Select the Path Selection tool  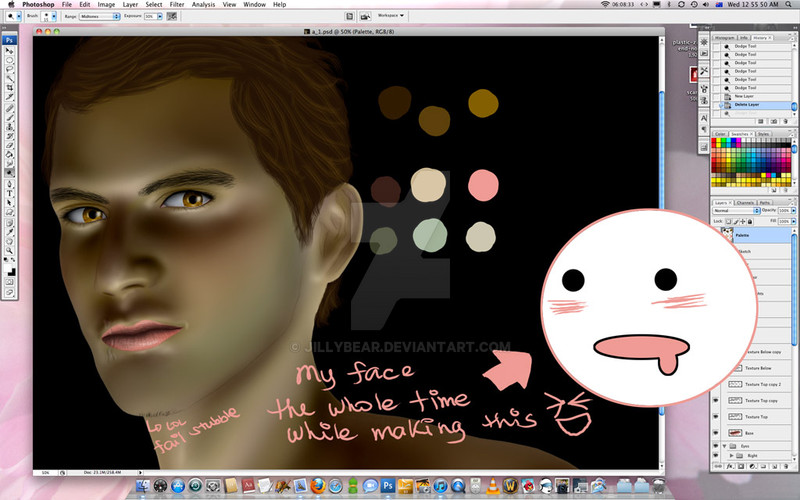9,203
